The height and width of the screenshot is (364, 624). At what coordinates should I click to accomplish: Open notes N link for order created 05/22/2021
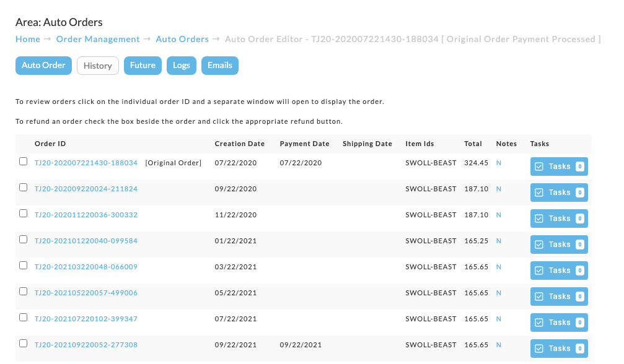pyautogui.click(x=499, y=293)
